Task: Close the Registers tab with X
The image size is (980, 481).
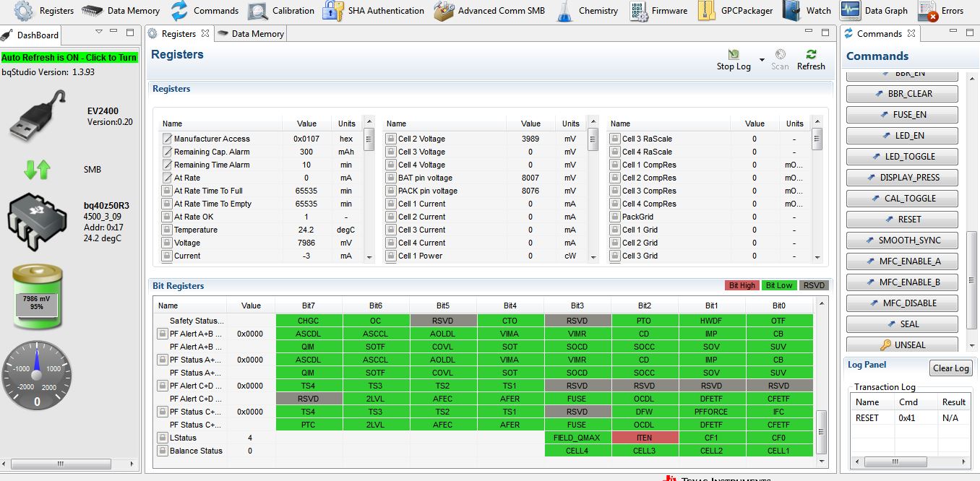Action: point(205,33)
